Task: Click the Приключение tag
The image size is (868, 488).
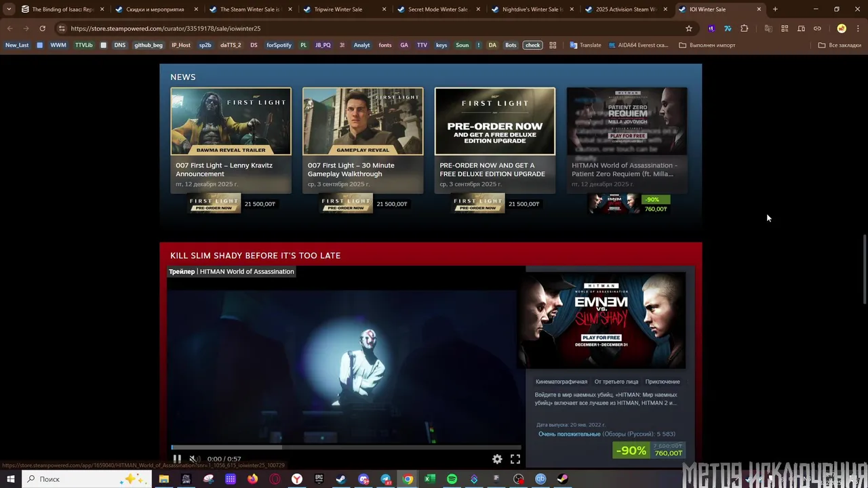Action: click(663, 382)
